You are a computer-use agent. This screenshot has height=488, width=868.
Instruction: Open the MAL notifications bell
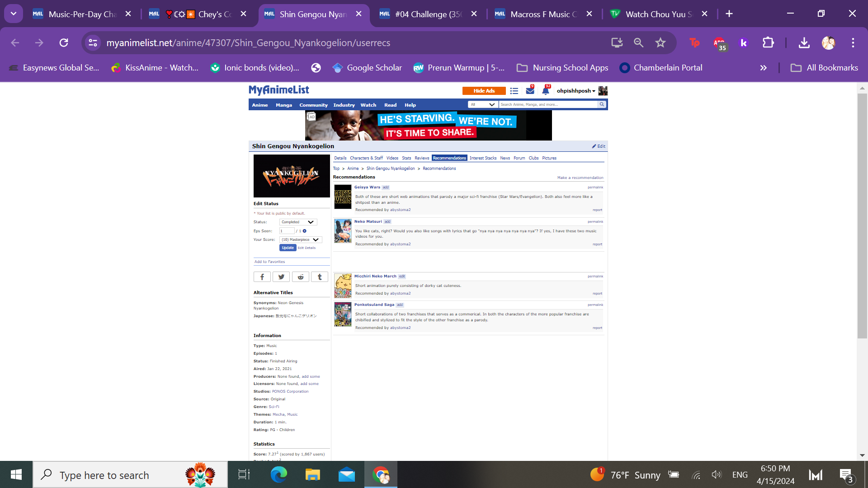click(545, 91)
